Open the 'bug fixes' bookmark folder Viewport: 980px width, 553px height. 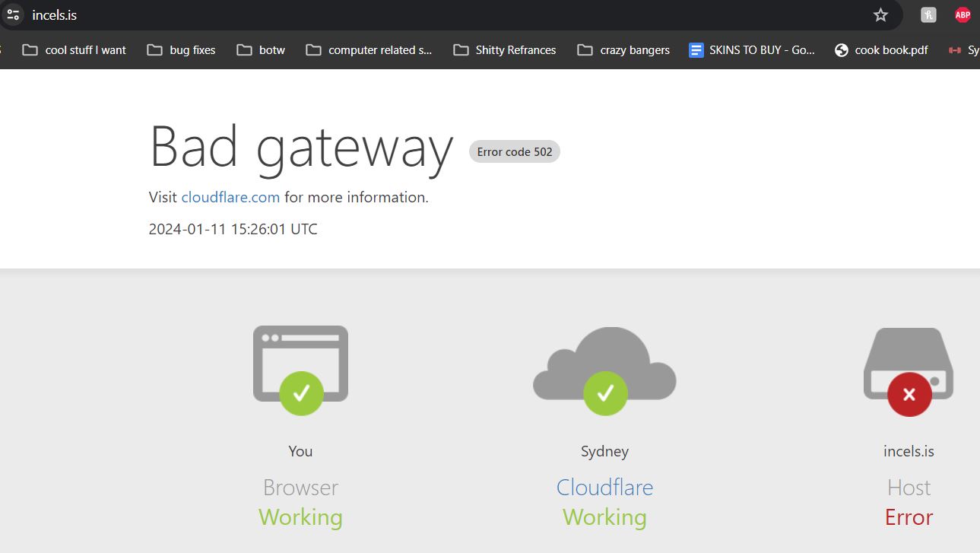[181, 50]
